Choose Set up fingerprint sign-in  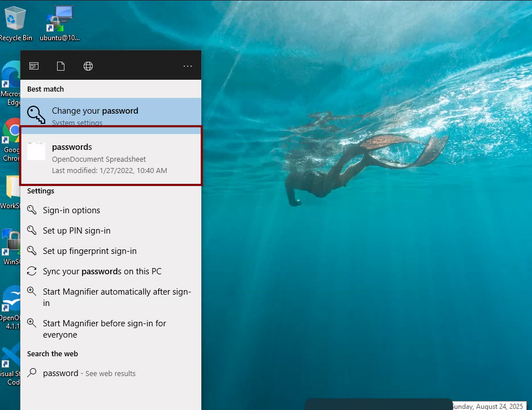point(89,251)
